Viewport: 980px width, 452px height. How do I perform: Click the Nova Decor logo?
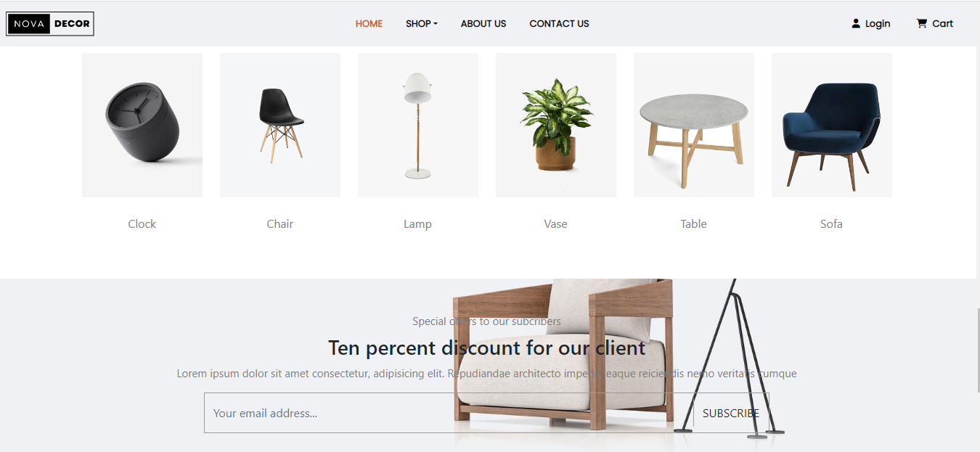click(x=50, y=24)
